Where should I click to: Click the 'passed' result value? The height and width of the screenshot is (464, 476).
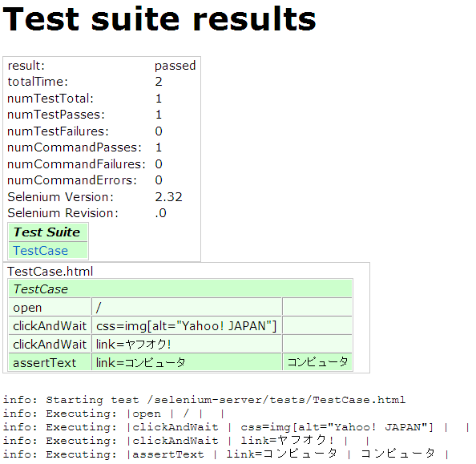tap(175, 66)
